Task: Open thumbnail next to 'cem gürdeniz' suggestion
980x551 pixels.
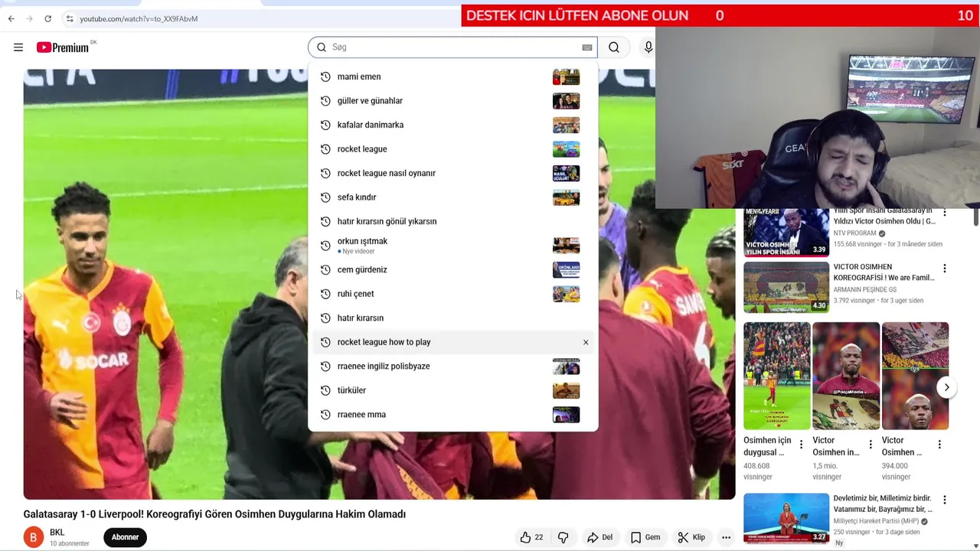Action: point(566,269)
